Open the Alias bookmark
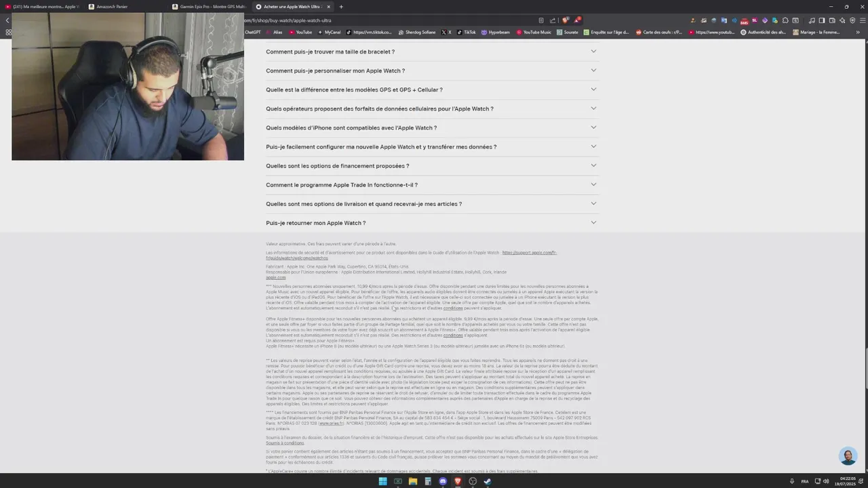Image resolution: width=868 pixels, height=488 pixels. [275, 32]
